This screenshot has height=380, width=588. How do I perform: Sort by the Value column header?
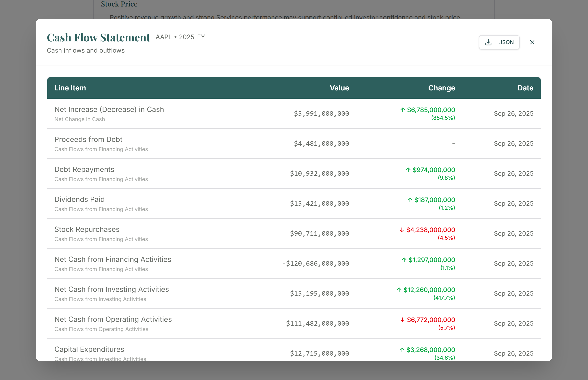coord(339,88)
